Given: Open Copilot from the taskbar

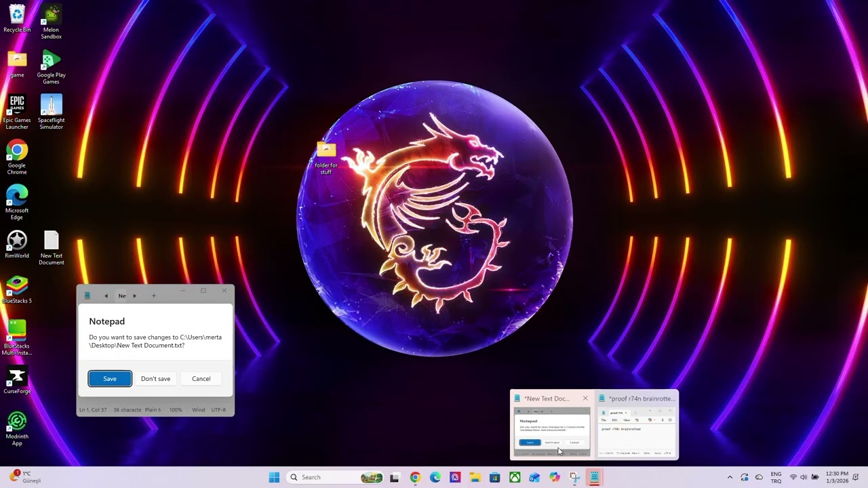Looking at the screenshot, I should click(x=555, y=477).
